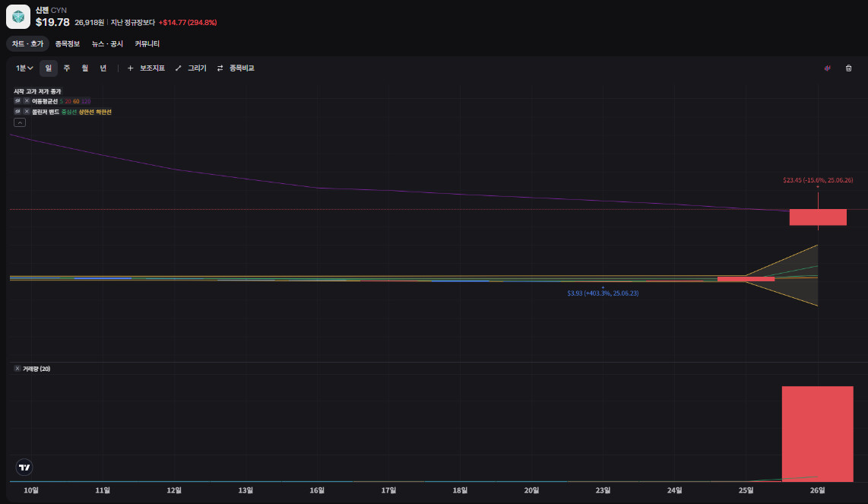This screenshot has width=868, height=504.
Task: Click the 종목비교 compare button
Action: 236,68
